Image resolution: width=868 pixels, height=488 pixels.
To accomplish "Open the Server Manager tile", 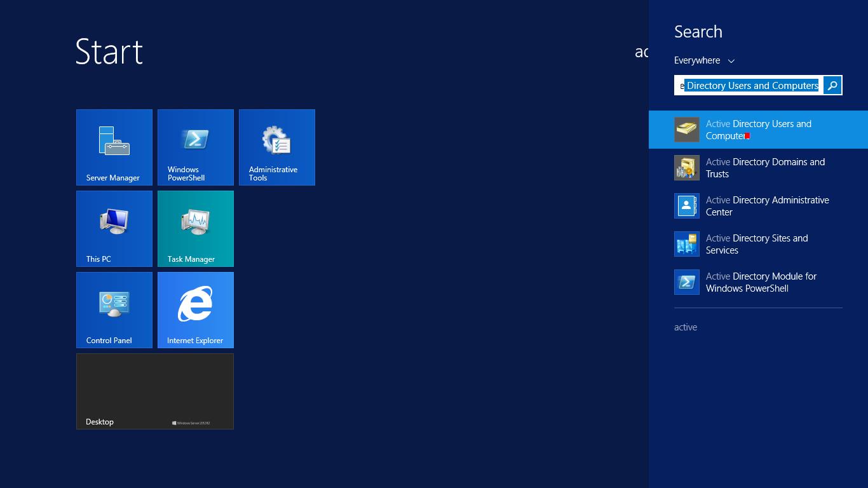I will click(114, 147).
